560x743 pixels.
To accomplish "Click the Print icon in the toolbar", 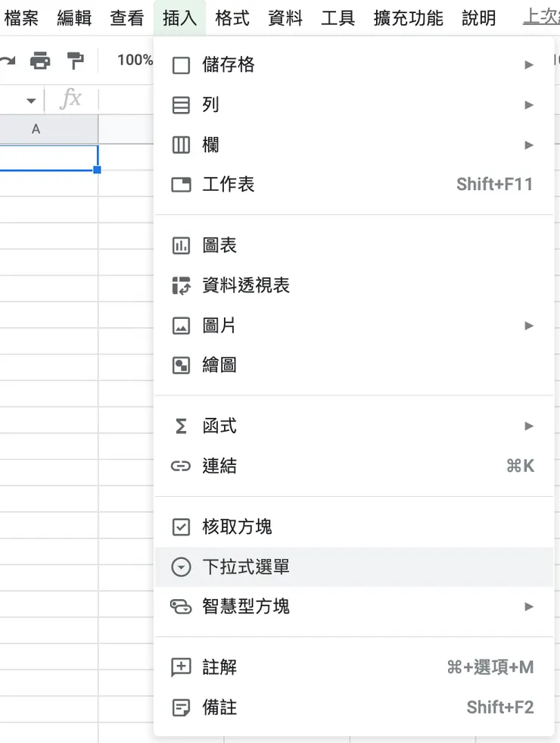I will [40, 60].
